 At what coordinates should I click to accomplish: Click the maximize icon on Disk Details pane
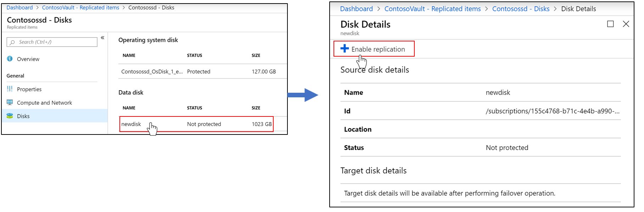610,24
